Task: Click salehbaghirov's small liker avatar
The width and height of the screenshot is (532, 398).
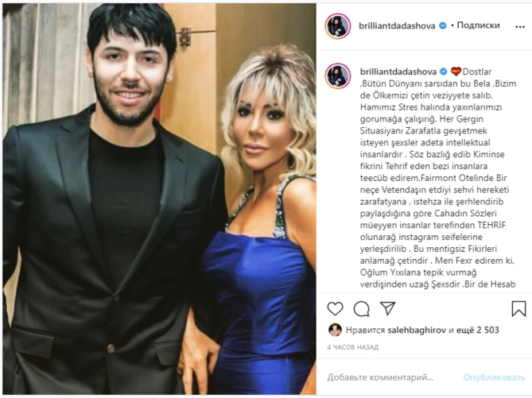Action: [x=335, y=330]
